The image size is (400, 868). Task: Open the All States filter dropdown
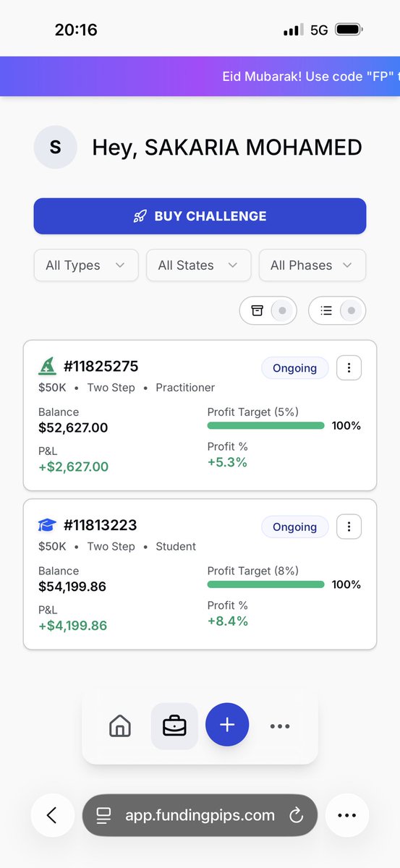pyautogui.click(x=199, y=265)
